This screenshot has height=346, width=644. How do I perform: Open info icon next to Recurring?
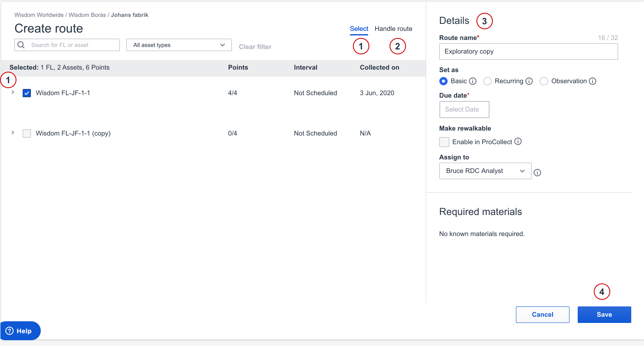(529, 81)
